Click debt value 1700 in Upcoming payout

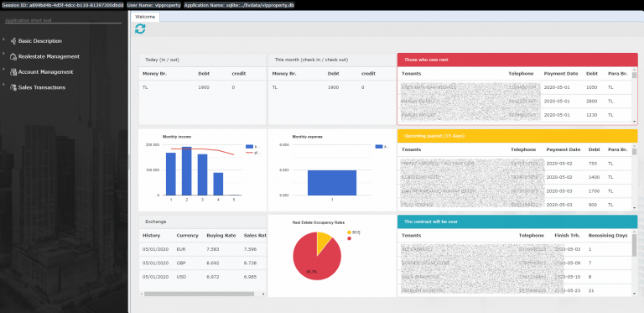[x=594, y=191]
